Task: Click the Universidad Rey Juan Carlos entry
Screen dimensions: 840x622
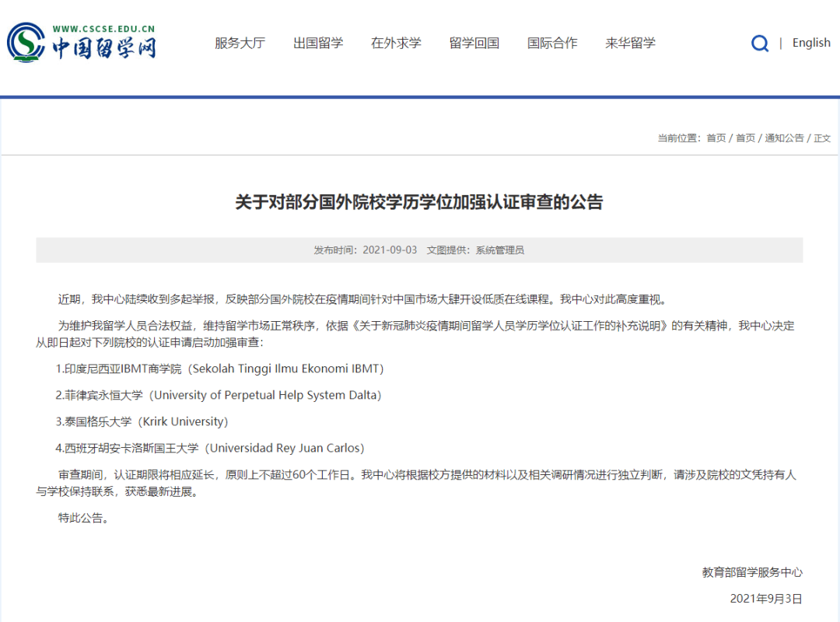Action: pyautogui.click(x=210, y=448)
